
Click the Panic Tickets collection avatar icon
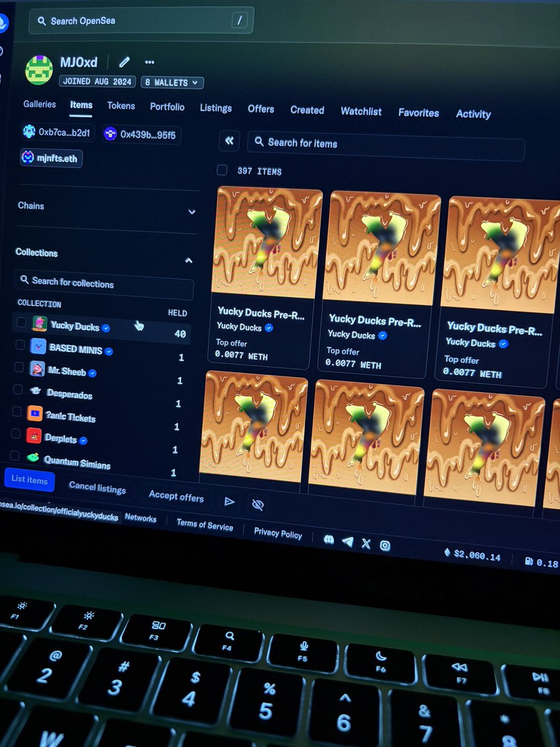point(34,413)
